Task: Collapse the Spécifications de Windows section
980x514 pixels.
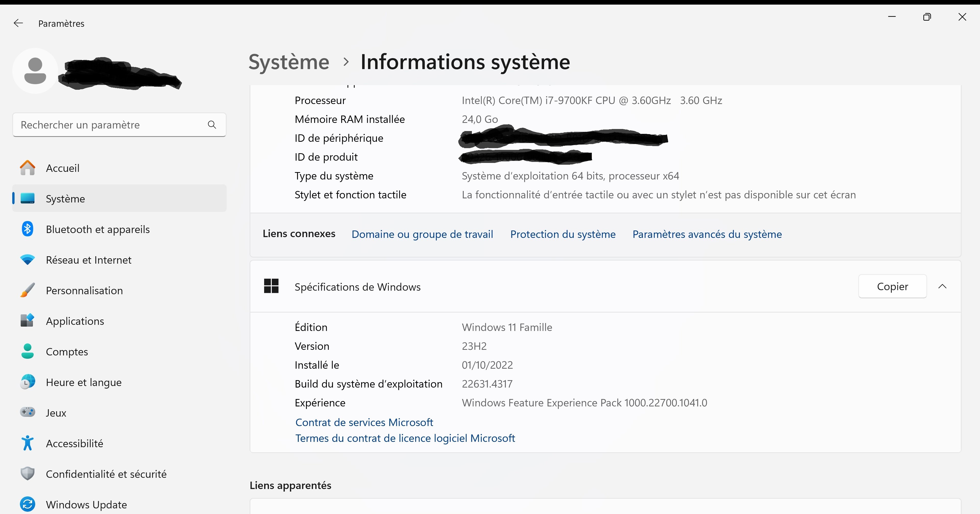Action: (x=942, y=286)
